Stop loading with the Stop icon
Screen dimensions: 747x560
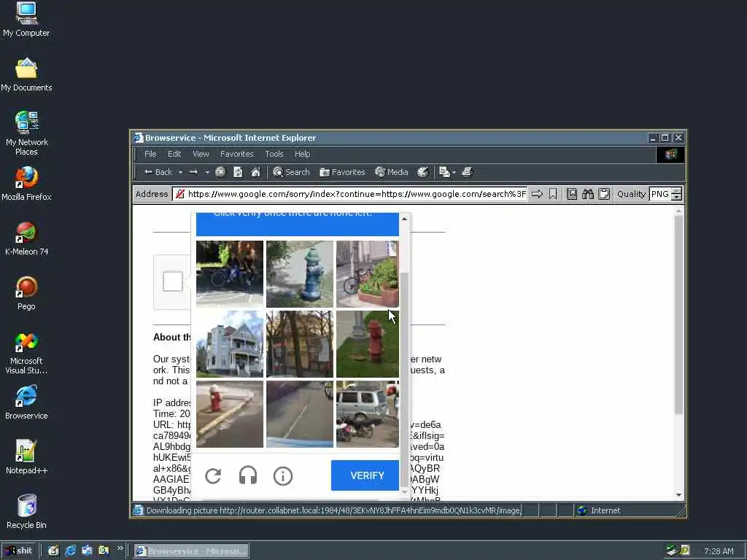[220, 172]
